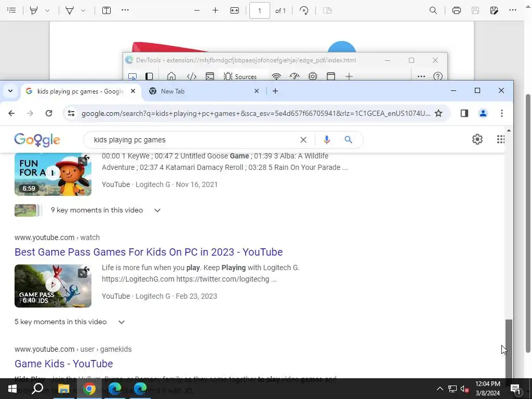
Task: Toggle DevTools device emulation icon
Action: [x=149, y=76]
